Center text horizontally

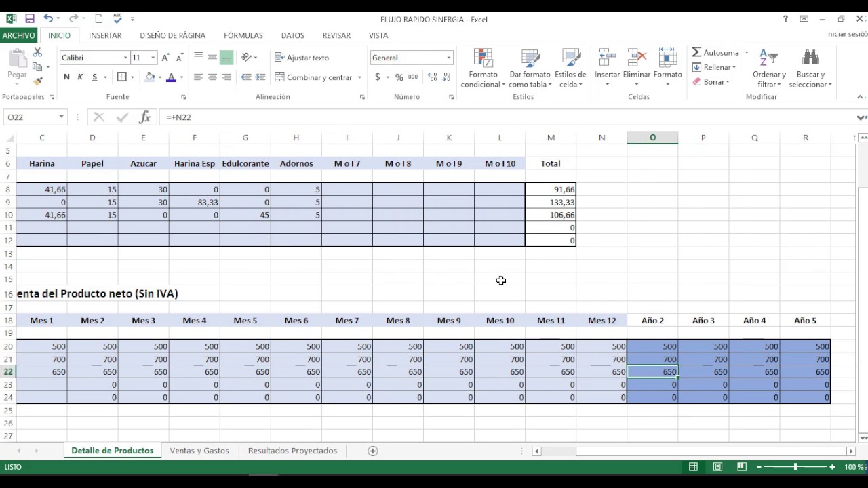click(x=212, y=77)
